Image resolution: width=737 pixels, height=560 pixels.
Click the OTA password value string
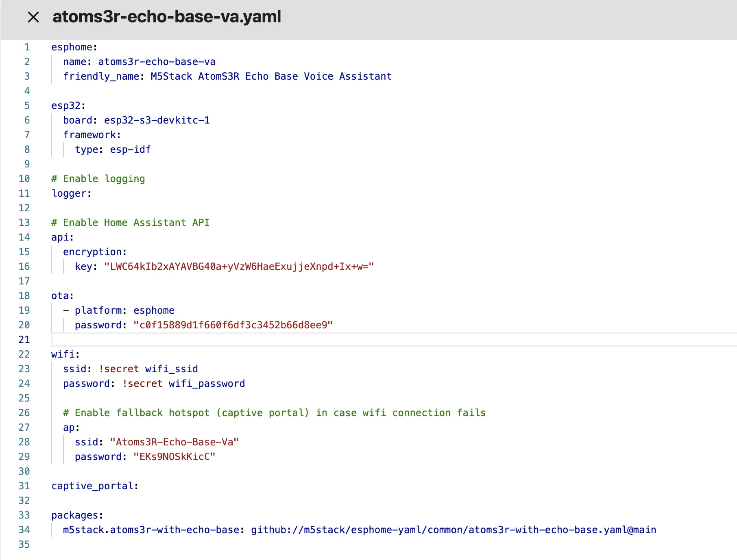pos(233,325)
